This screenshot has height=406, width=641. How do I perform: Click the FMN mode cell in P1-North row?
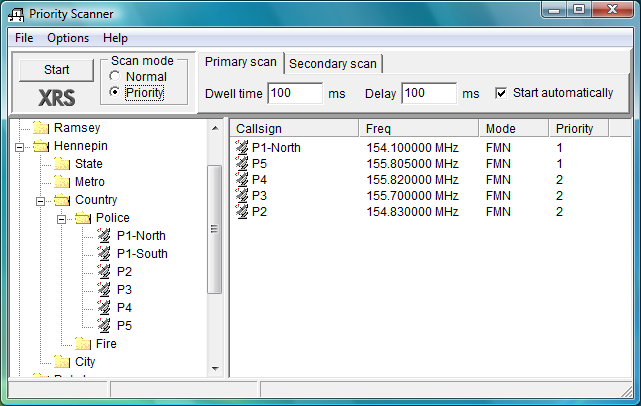498,148
